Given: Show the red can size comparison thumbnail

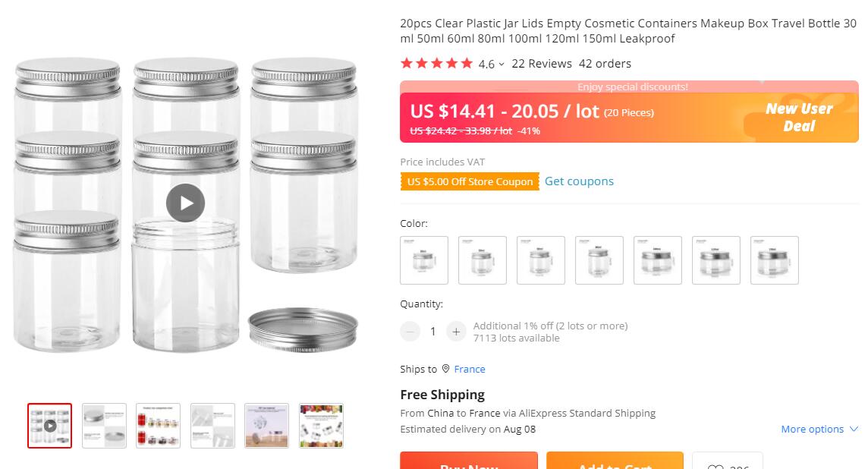Looking at the screenshot, I should click(159, 426).
